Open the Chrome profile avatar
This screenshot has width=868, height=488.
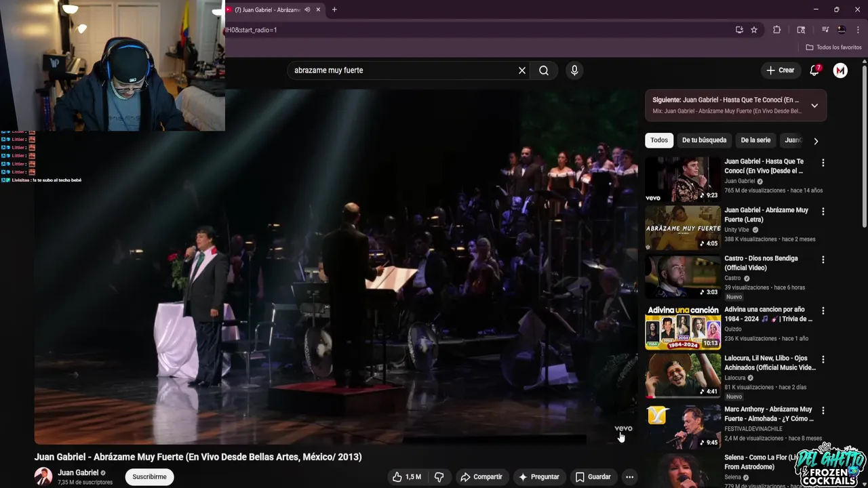(x=842, y=30)
